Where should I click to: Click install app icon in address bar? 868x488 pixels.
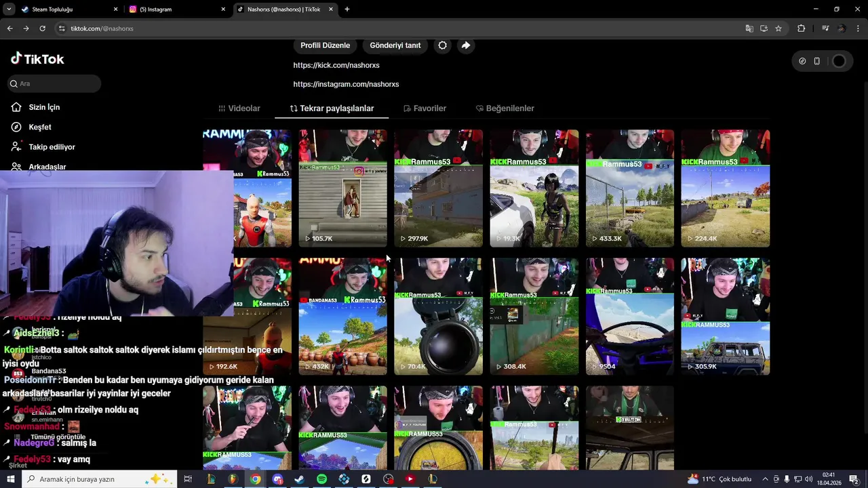(x=764, y=28)
